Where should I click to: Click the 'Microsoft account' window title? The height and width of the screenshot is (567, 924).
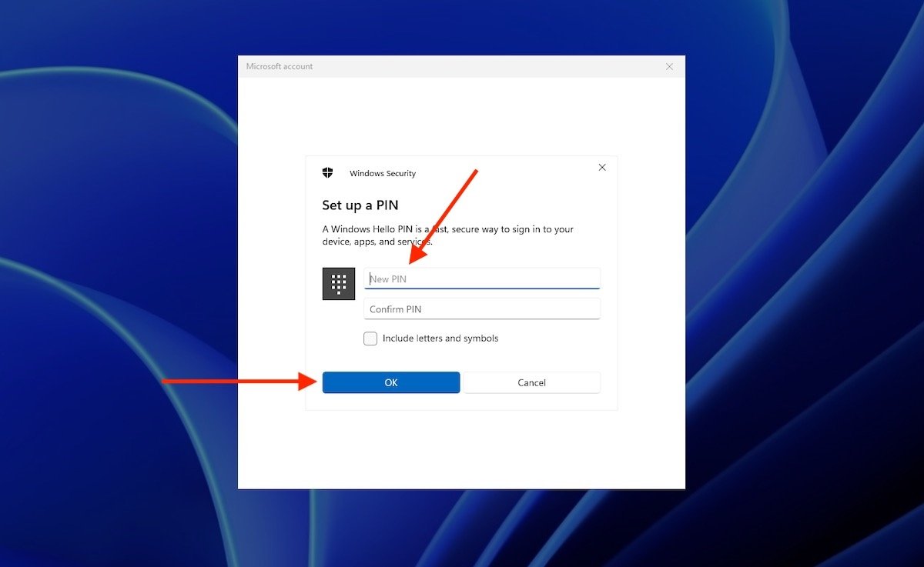click(280, 66)
